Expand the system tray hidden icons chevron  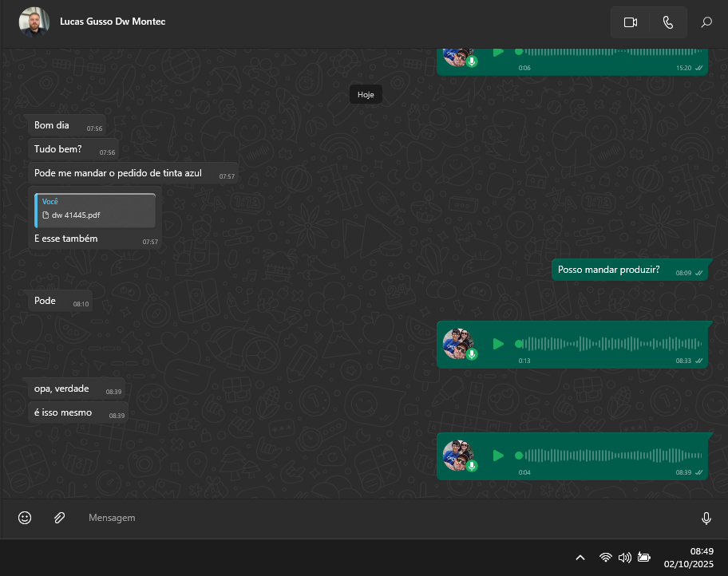click(x=580, y=557)
